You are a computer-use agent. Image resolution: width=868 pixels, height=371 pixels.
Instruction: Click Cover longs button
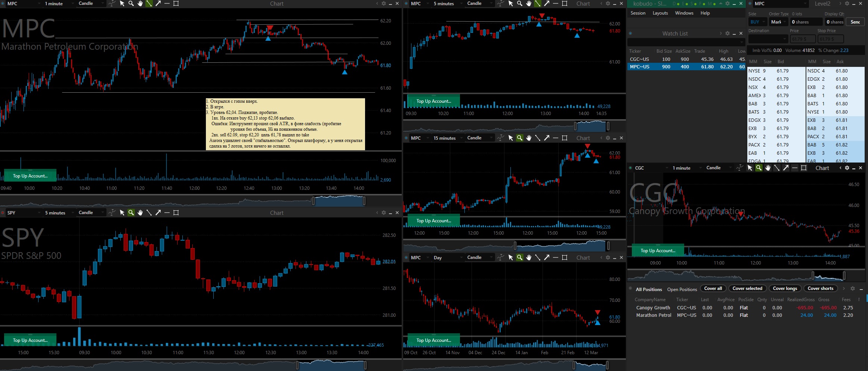tap(785, 288)
